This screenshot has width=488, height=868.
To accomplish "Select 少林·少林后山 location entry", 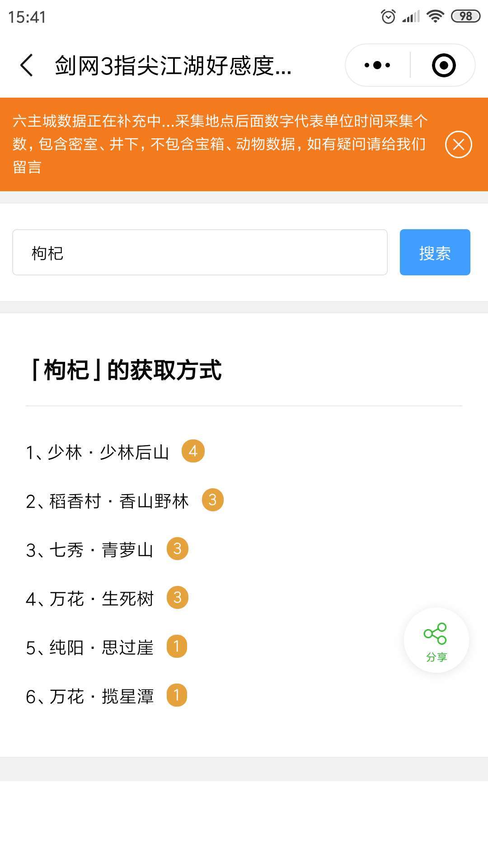I will [98, 452].
